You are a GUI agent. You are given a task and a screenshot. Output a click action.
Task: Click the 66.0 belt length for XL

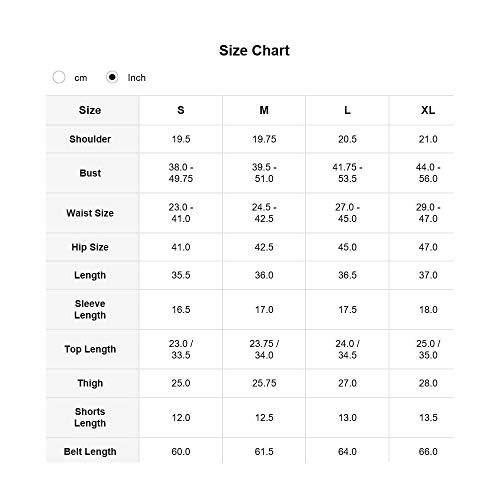[x=428, y=452]
